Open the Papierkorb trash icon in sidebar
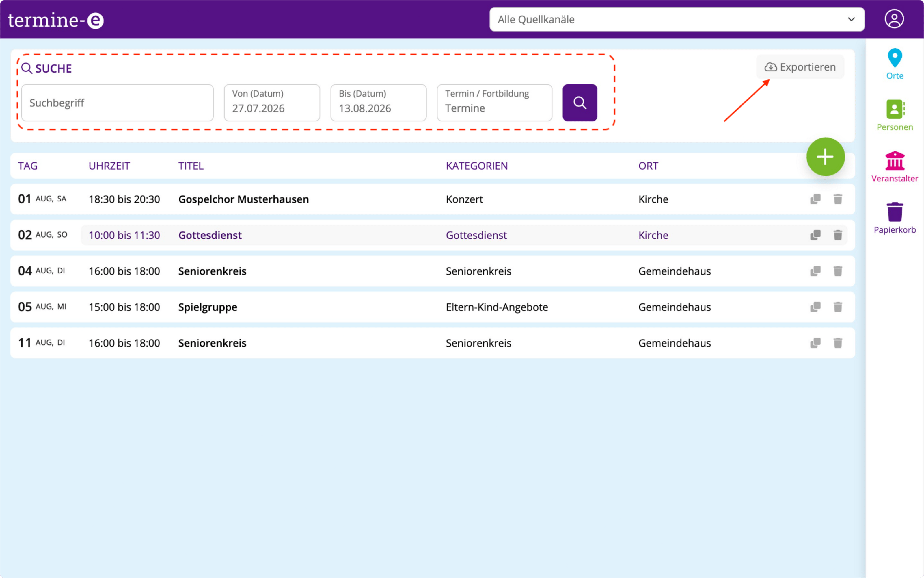Image resolution: width=924 pixels, height=578 pixels. click(895, 212)
